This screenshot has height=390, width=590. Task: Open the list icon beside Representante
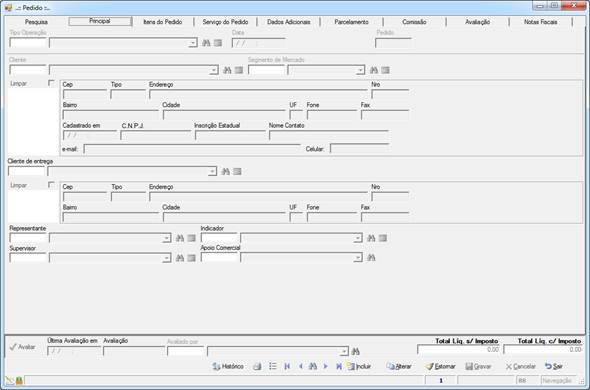click(x=192, y=238)
